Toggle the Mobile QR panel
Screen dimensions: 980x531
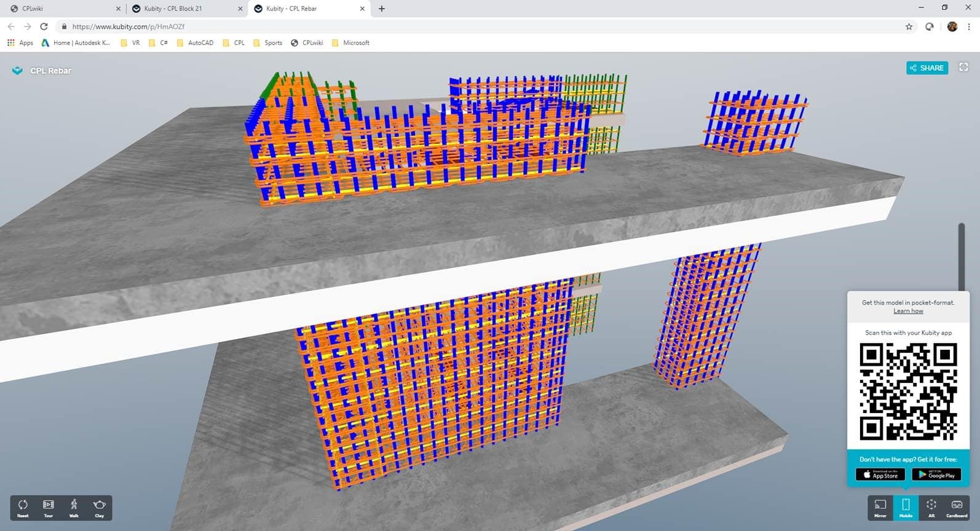tap(906, 507)
